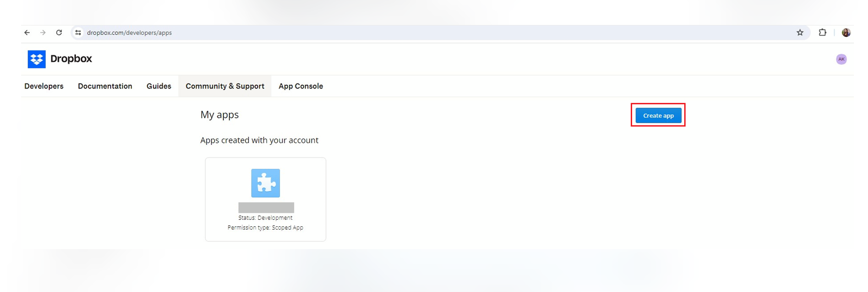Bookmark this page with the star icon

tap(800, 33)
